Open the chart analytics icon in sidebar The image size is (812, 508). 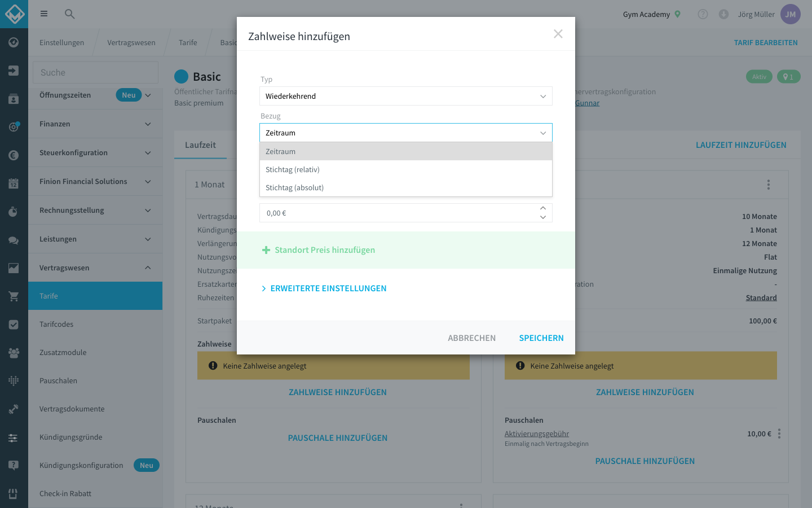[x=14, y=268]
